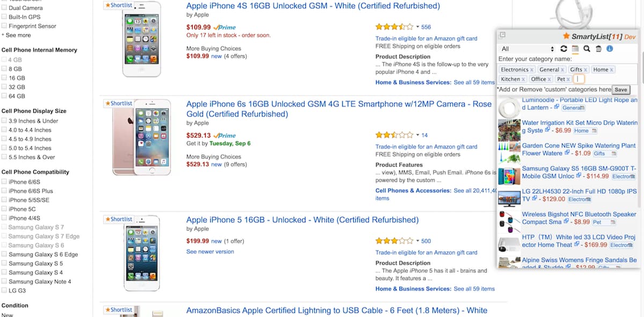644x317 pixels.
Task: Remove the Electronics category tag
Action: (532, 70)
